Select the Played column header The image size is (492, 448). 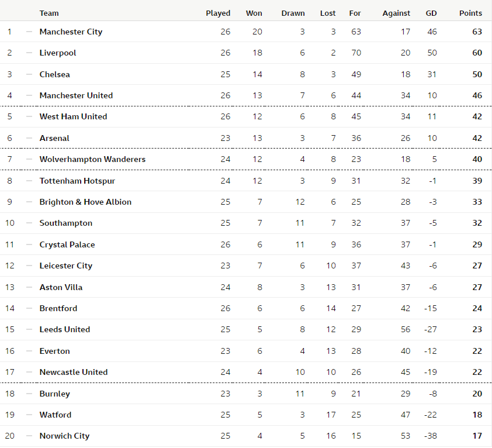(x=218, y=13)
